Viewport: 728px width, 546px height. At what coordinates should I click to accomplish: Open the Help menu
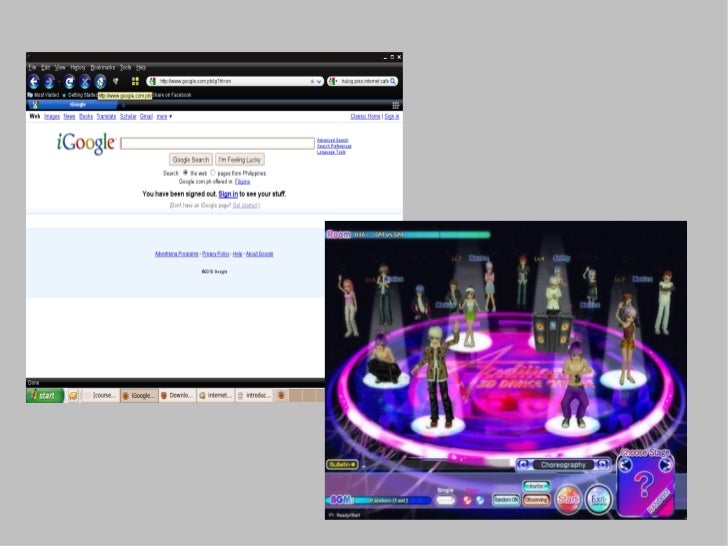click(x=141, y=67)
